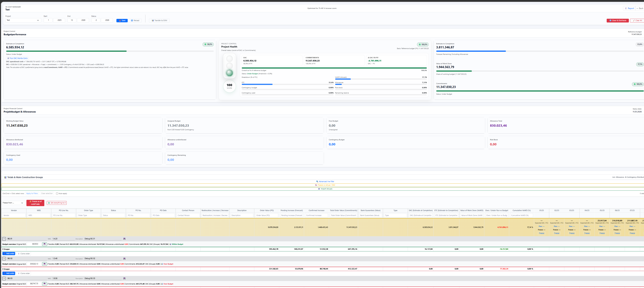The width and height of the screenshot is (644, 288).
Task: Click Freeze as of cutoff date button
Action: click(x=35, y=203)
